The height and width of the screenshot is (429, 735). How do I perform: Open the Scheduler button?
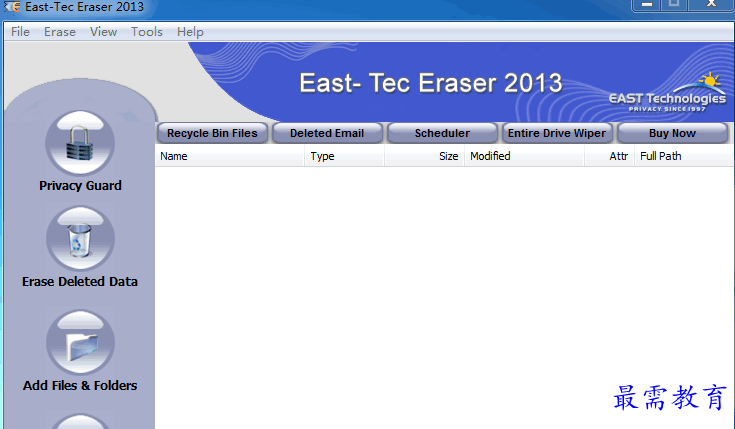pos(442,133)
